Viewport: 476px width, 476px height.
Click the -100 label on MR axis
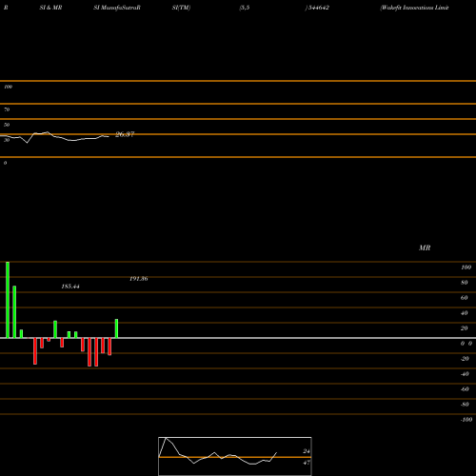(x=466, y=420)
